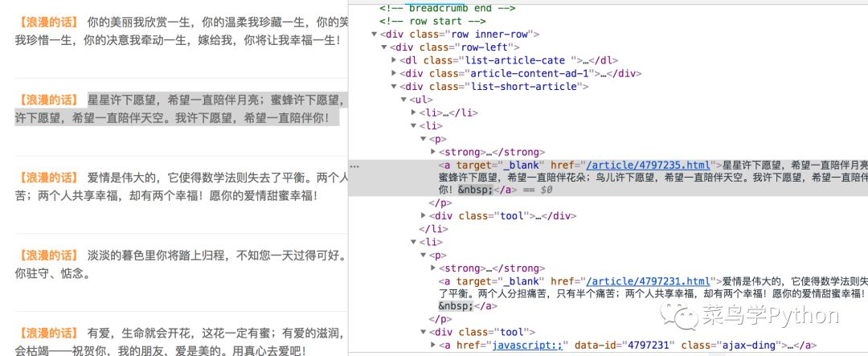Expand the a "ajax-ding" anchor node
This screenshot has width=868, height=356.
[433, 346]
